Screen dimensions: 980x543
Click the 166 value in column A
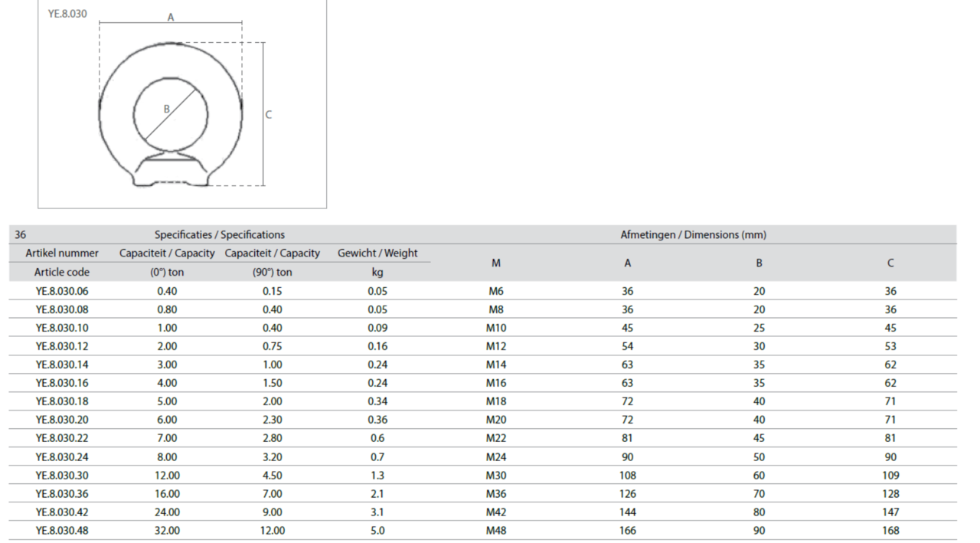(628, 530)
